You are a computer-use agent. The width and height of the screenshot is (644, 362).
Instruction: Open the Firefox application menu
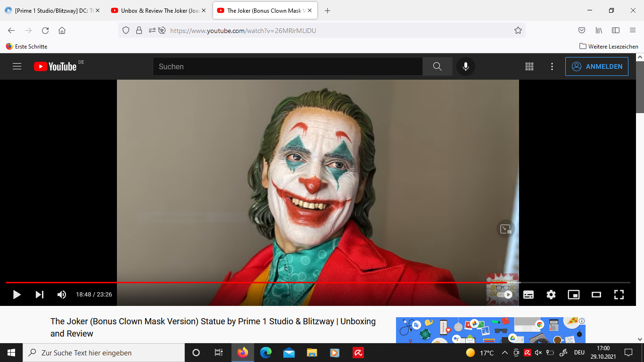633,30
